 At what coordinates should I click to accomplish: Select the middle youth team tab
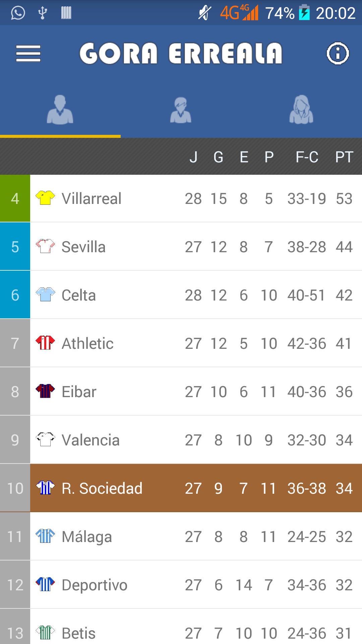[181, 110]
